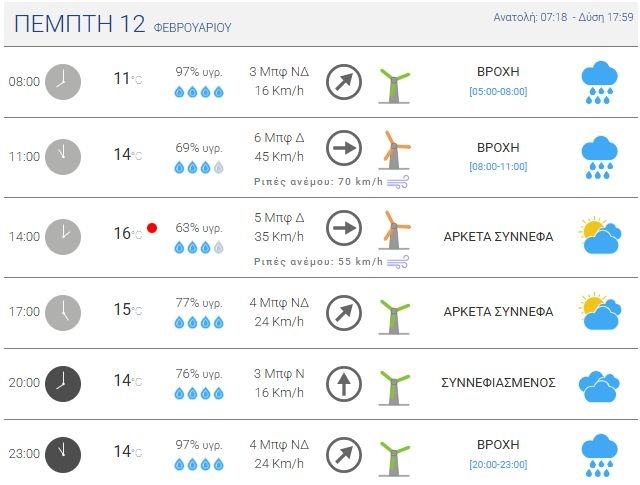Open the [20:00-23:00] rain period link

pos(498,464)
